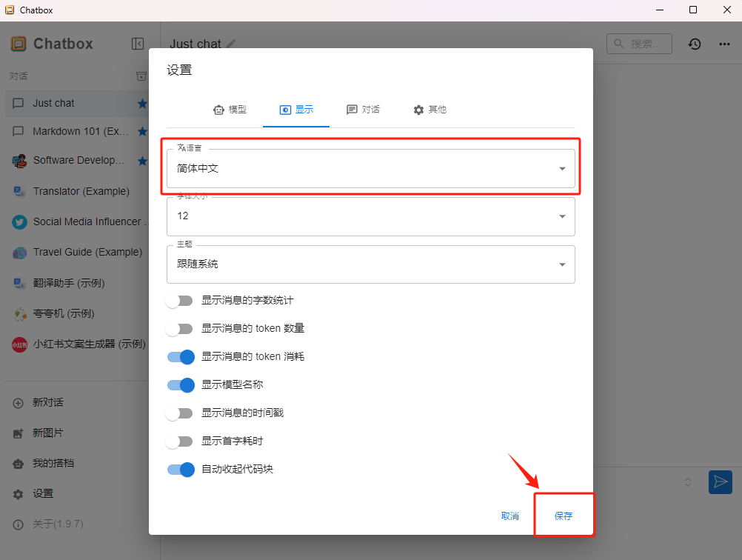Open the font size dropdown showing 12
The height and width of the screenshot is (560, 742).
(370, 216)
